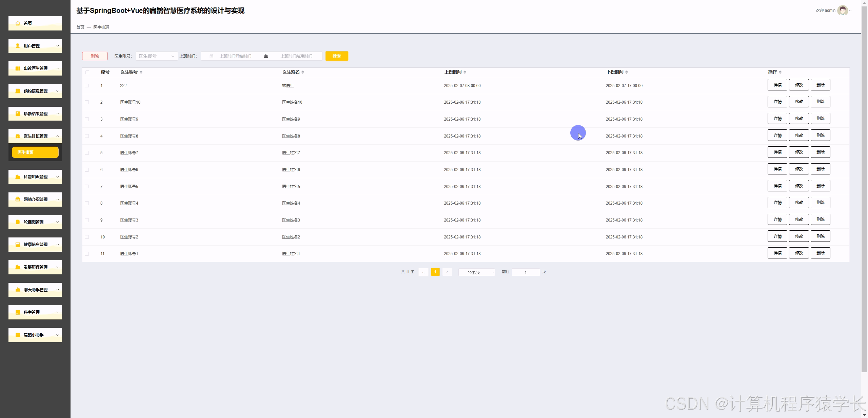Check the checkbox beside 医生账号5
Screen dimensions: 868x418
coord(87,186)
